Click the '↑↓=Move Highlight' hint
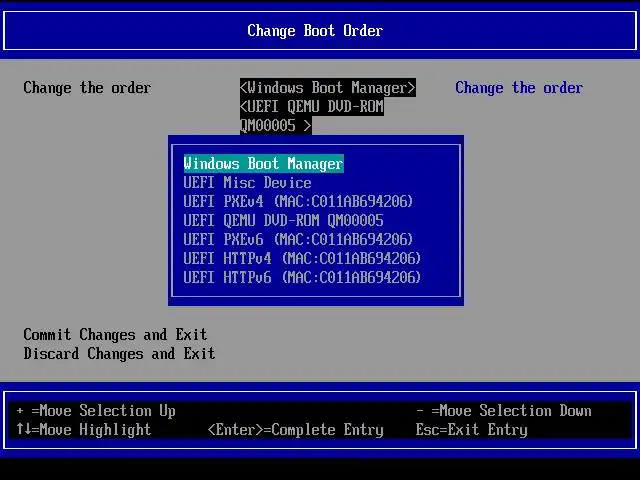640x480 pixels. (x=84, y=429)
